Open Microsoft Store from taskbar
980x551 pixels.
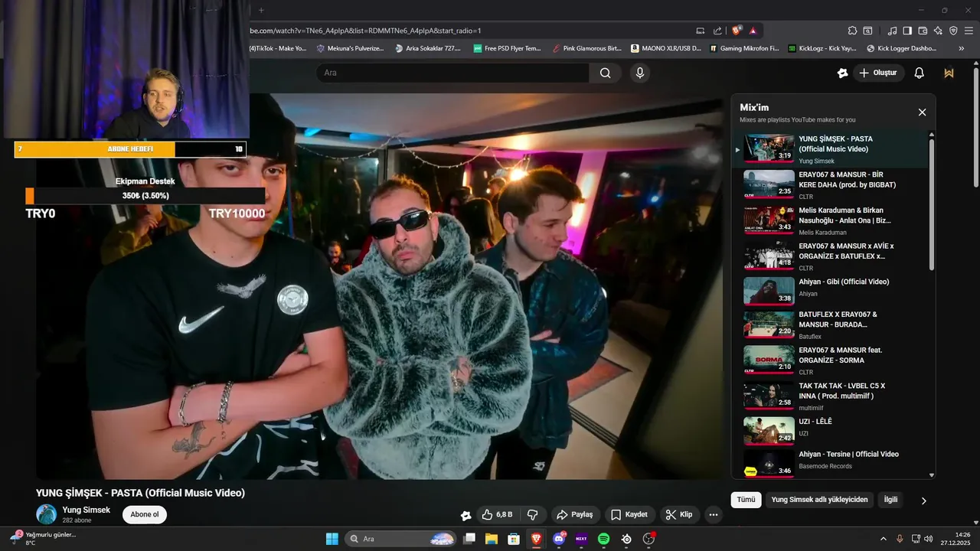pyautogui.click(x=514, y=539)
